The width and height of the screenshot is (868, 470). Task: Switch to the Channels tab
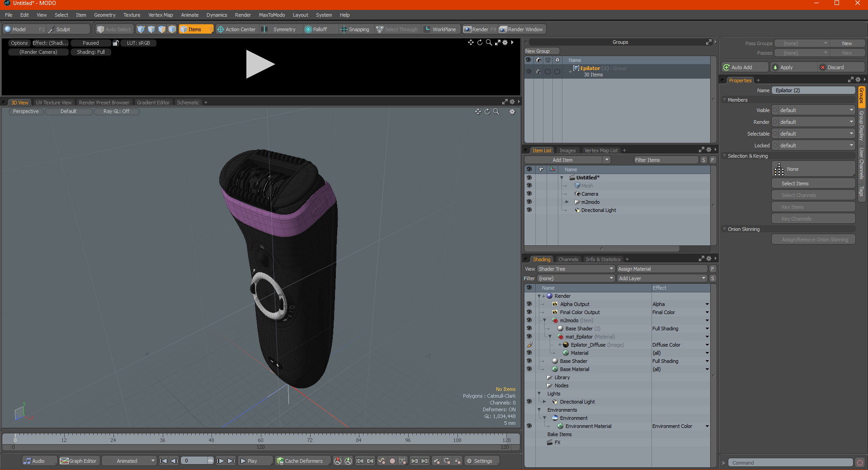568,259
